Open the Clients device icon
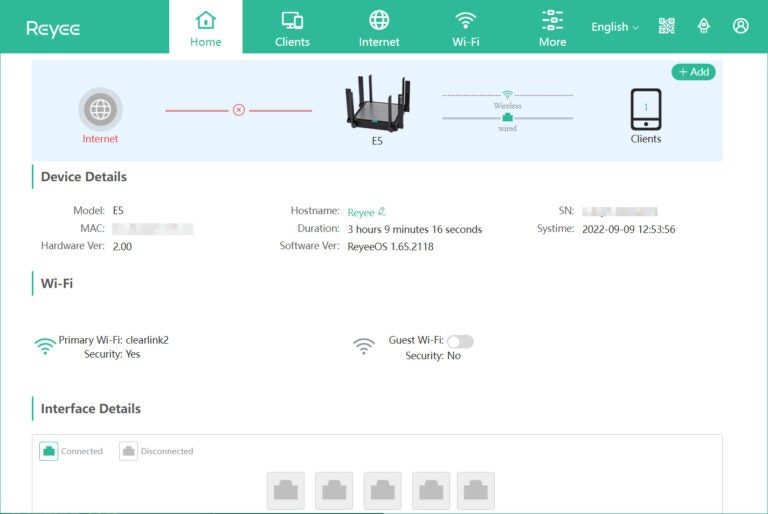768x514 pixels. point(645,109)
